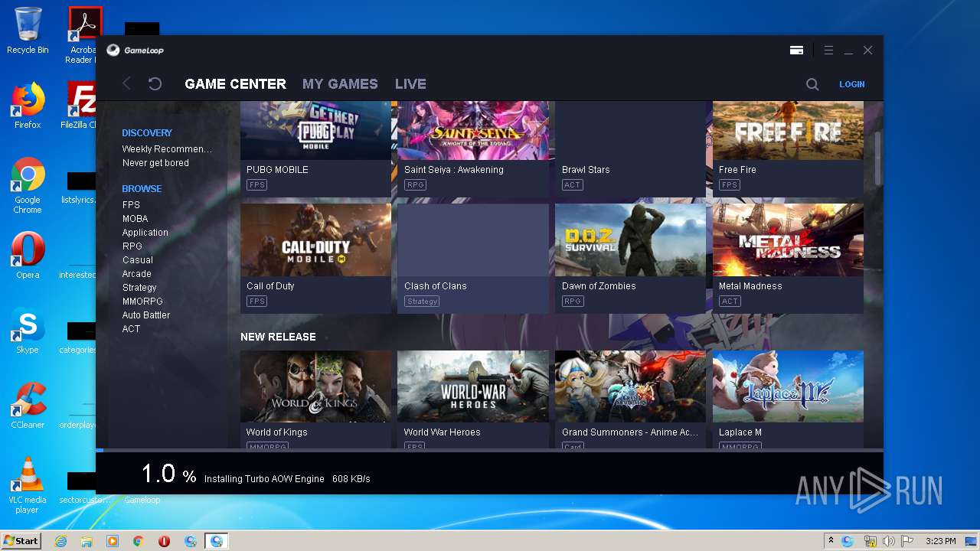This screenshot has width=980, height=551.
Task: Open the hamburger settings menu
Action: pos(828,51)
